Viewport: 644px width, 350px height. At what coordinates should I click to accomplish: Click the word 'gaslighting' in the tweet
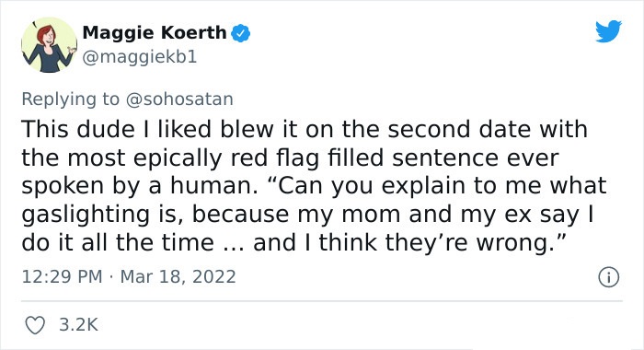click(x=86, y=215)
